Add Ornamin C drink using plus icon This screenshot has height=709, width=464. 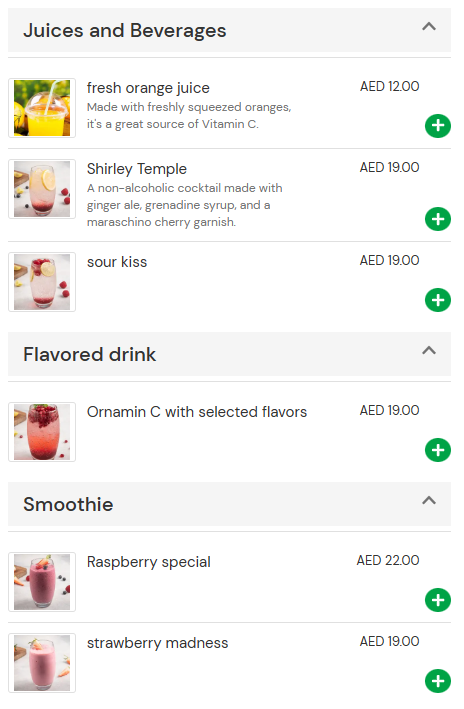[x=437, y=450]
